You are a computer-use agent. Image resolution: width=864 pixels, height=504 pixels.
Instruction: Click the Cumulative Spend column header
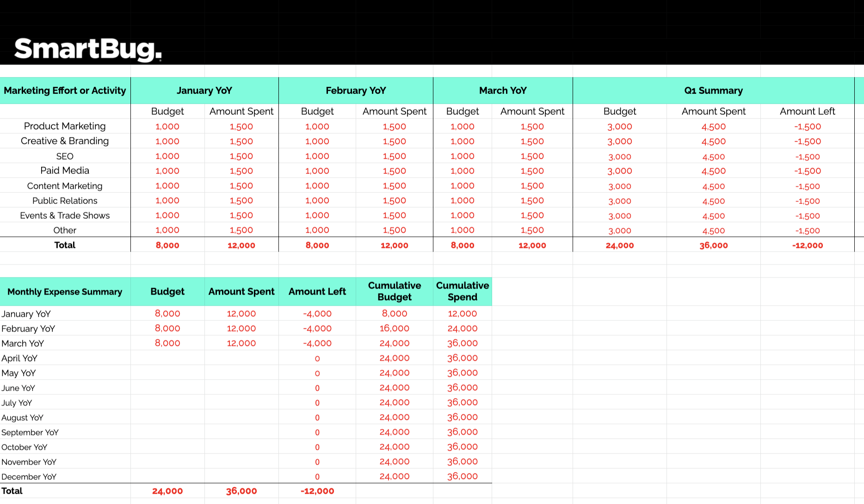462,291
